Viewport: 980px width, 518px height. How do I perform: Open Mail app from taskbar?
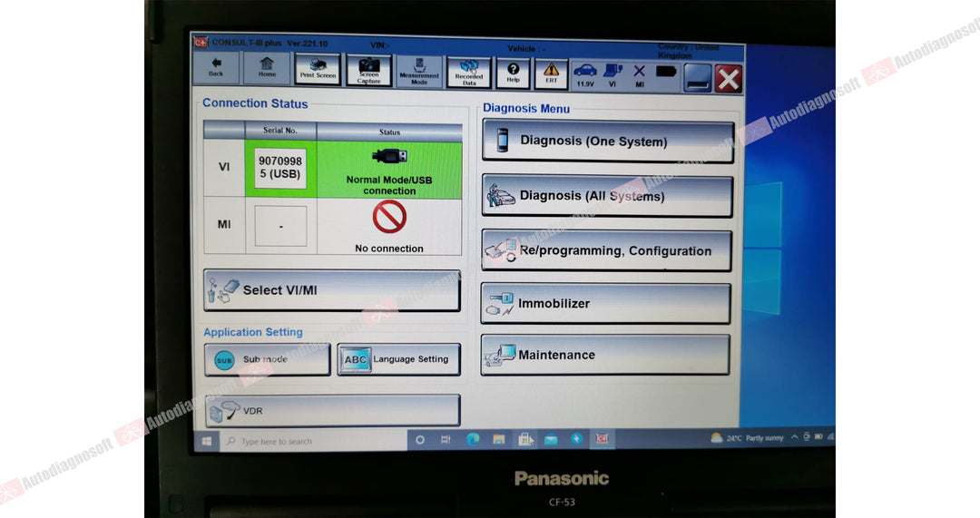click(551, 440)
